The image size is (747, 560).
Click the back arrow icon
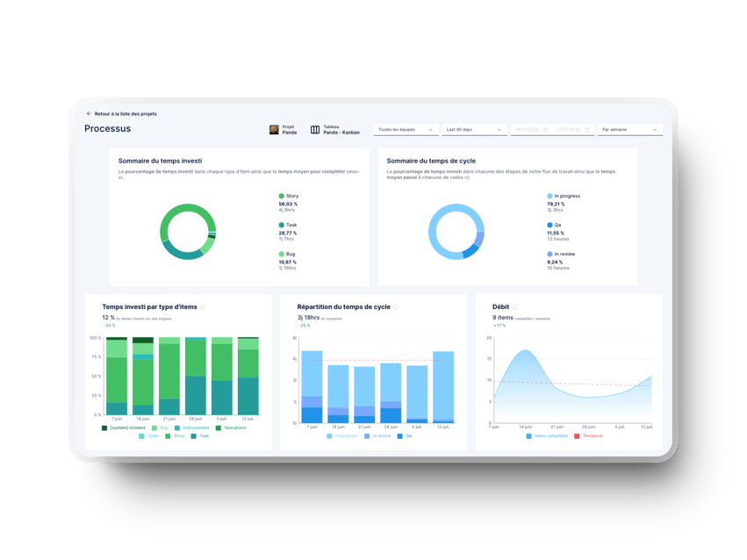click(x=89, y=114)
